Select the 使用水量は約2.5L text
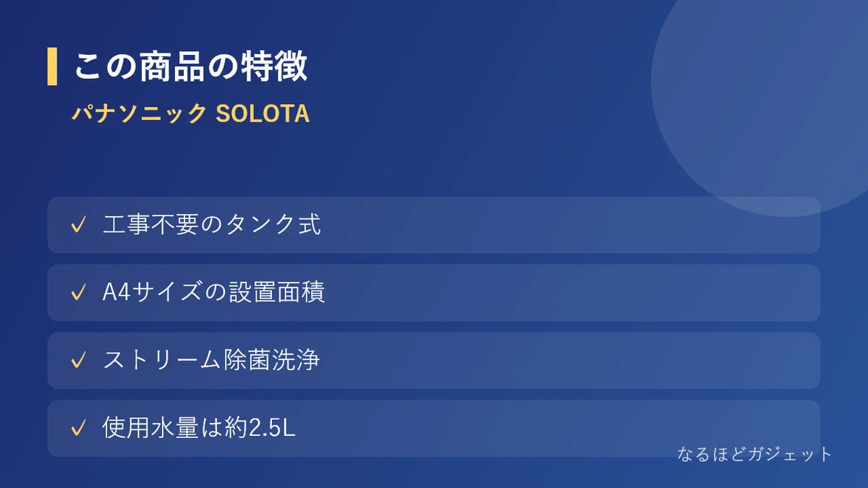The image size is (868, 488). [x=200, y=428]
